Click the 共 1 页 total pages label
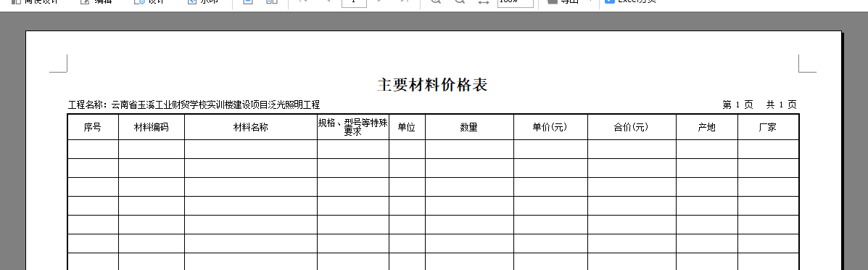 click(x=781, y=105)
